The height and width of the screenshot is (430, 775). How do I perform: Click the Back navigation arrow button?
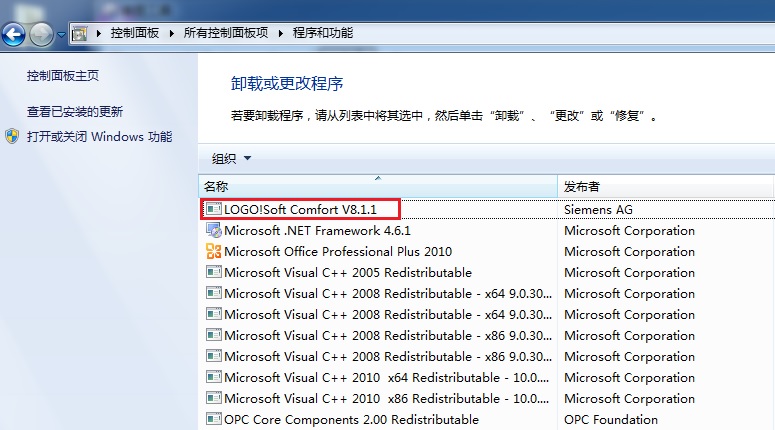tap(13, 35)
